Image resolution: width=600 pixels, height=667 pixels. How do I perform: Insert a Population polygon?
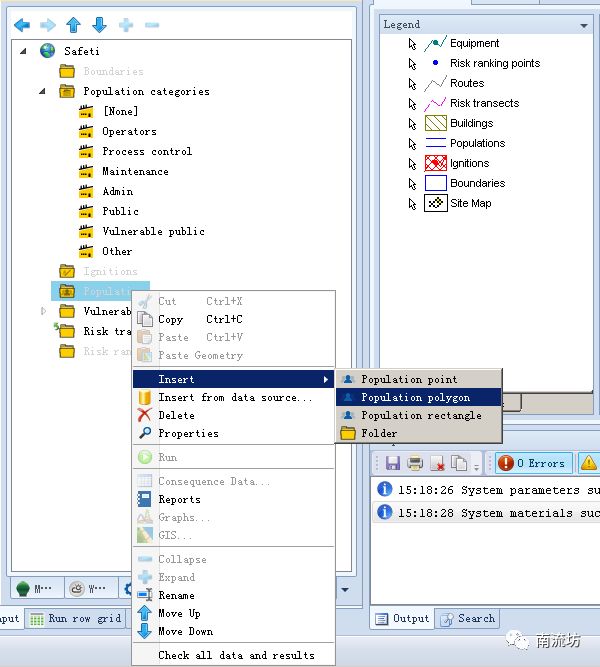coord(419,397)
